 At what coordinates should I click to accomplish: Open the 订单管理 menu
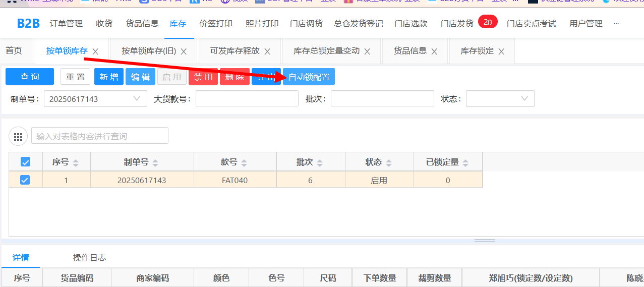[66, 24]
